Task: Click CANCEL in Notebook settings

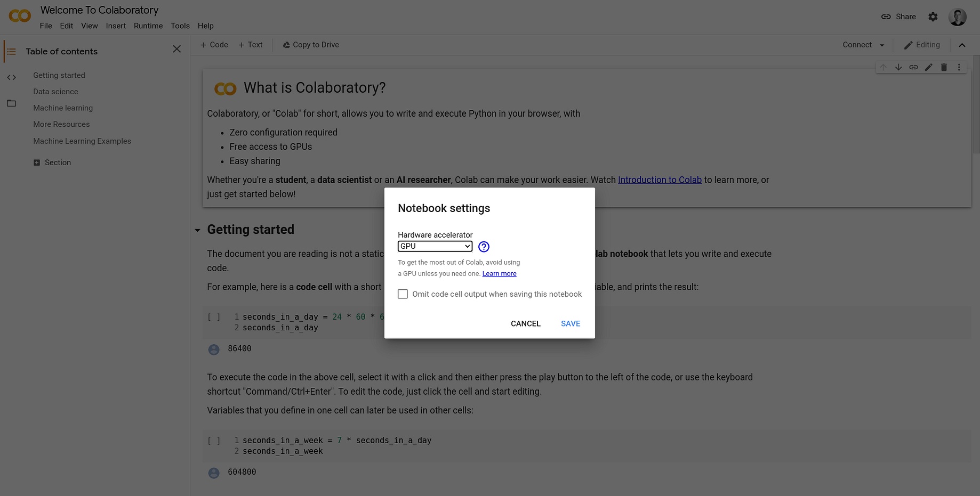Action: coord(526,324)
